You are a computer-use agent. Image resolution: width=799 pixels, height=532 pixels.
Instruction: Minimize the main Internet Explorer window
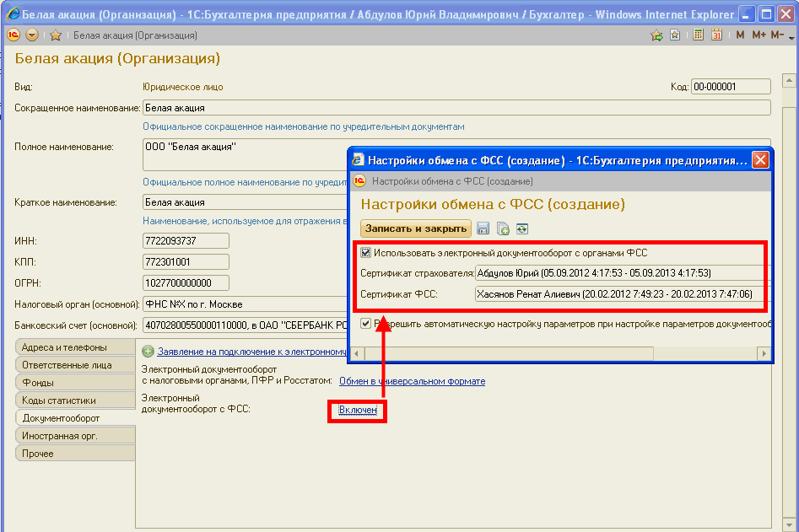(747, 14)
